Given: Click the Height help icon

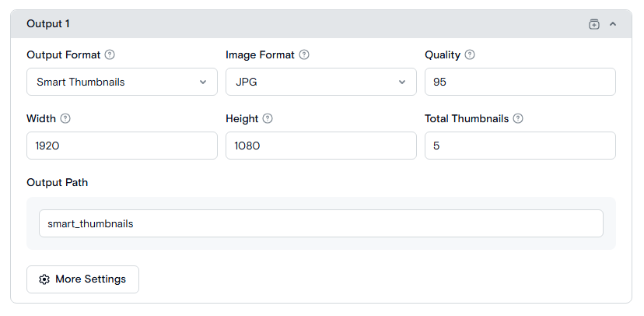Looking at the screenshot, I should (268, 118).
